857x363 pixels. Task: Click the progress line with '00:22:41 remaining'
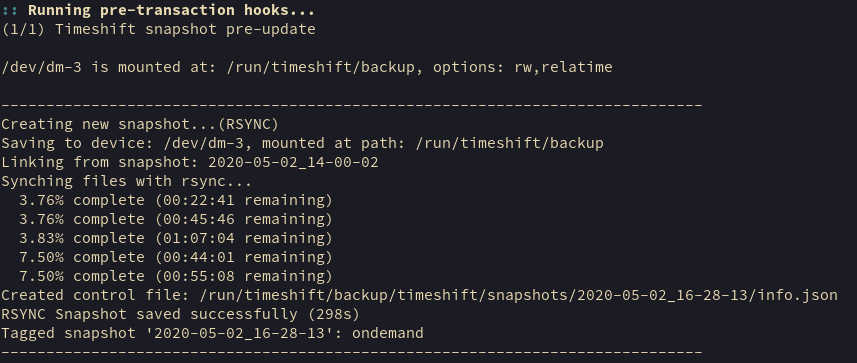point(176,200)
